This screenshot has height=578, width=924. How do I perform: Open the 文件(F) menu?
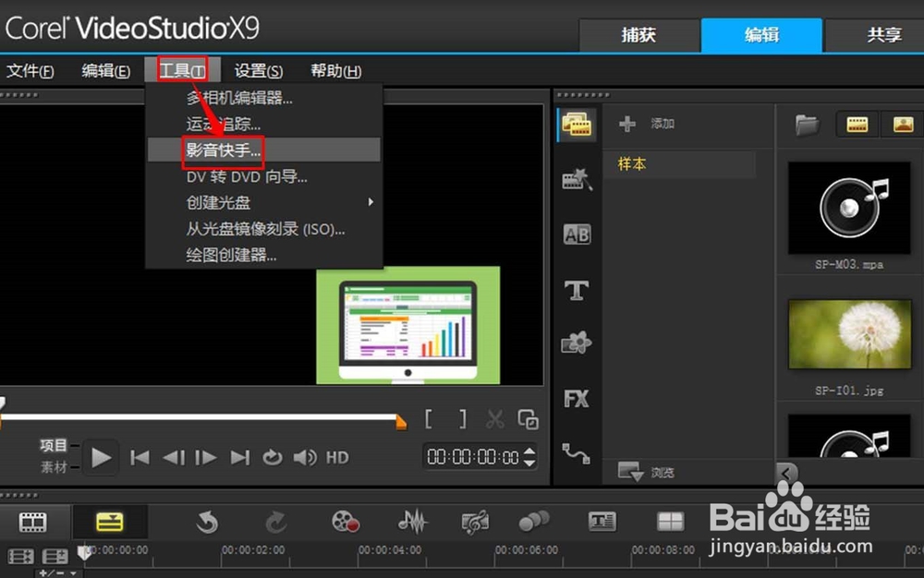coord(30,70)
